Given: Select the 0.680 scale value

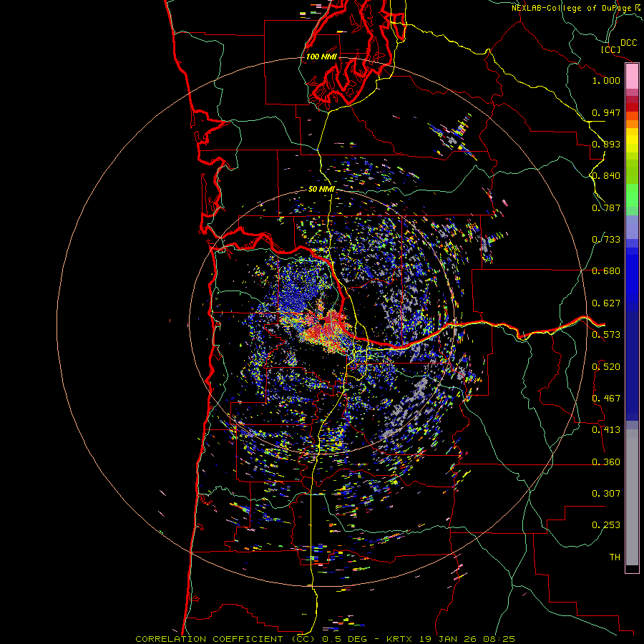Looking at the screenshot, I should (x=606, y=271).
